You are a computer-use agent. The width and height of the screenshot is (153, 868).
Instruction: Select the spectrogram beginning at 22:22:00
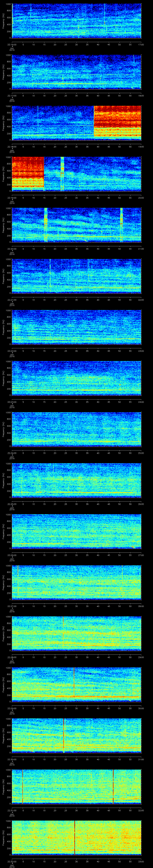coord(76,327)
